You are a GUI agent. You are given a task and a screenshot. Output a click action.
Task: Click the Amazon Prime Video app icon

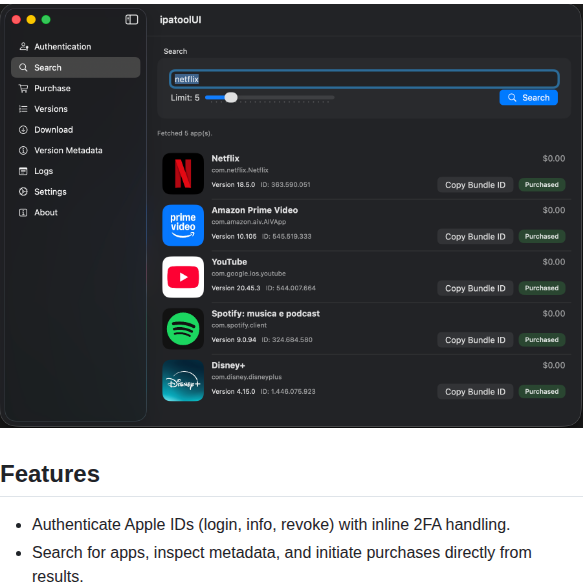183,225
